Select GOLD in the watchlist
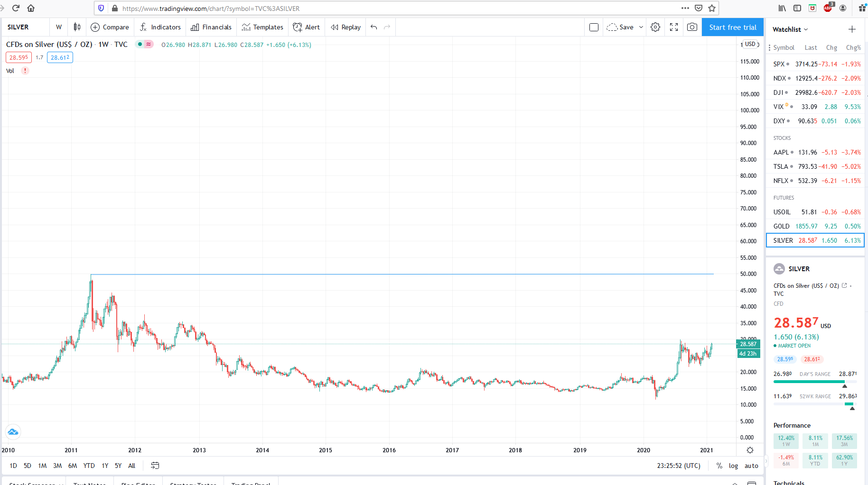Screen dimensions: 868x485 [x=815, y=226]
